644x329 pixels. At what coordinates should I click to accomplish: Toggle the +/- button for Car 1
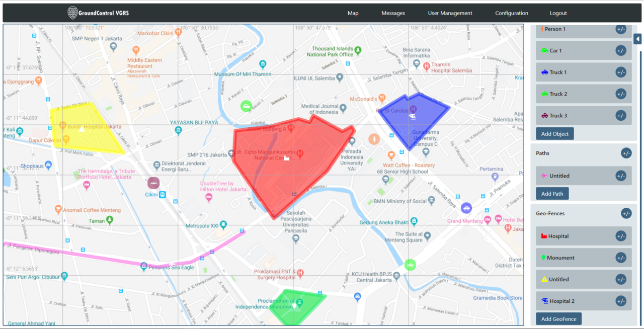tap(621, 51)
